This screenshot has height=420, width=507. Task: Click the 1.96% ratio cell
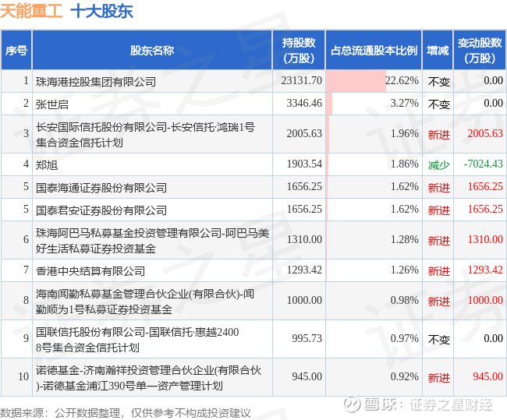pyautogui.click(x=374, y=134)
